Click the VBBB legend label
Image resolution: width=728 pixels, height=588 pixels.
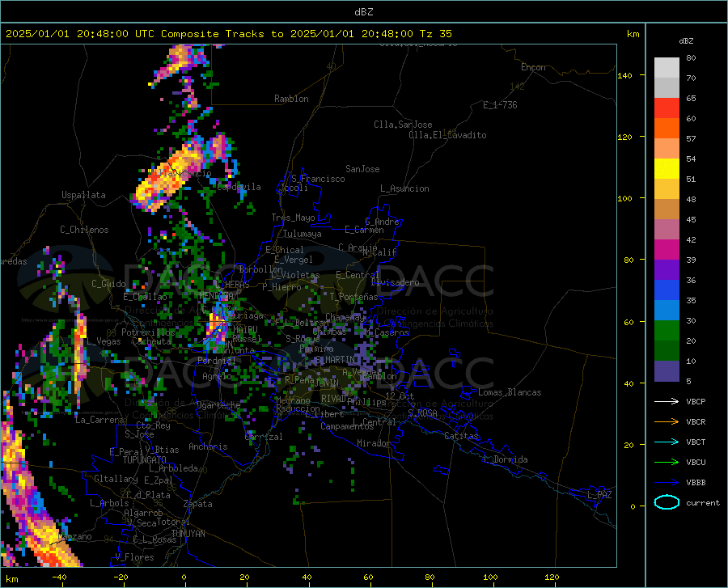tap(696, 483)
